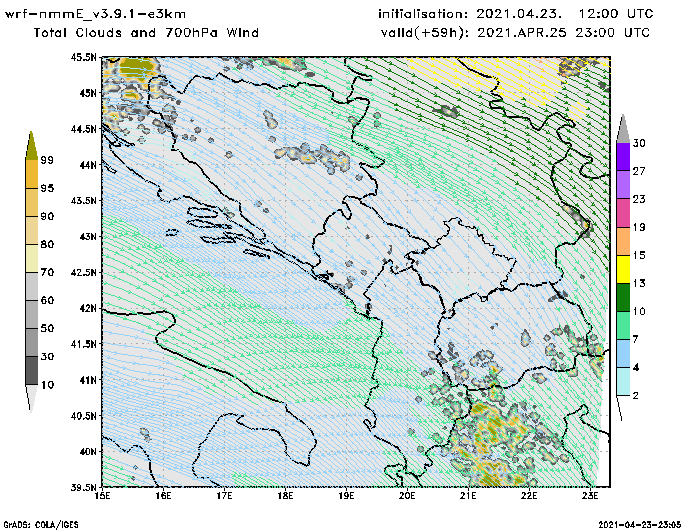Click the 2021-04-23-23:05 timestamp
Screen dimensions: 700x530
[x=640, y=524]
